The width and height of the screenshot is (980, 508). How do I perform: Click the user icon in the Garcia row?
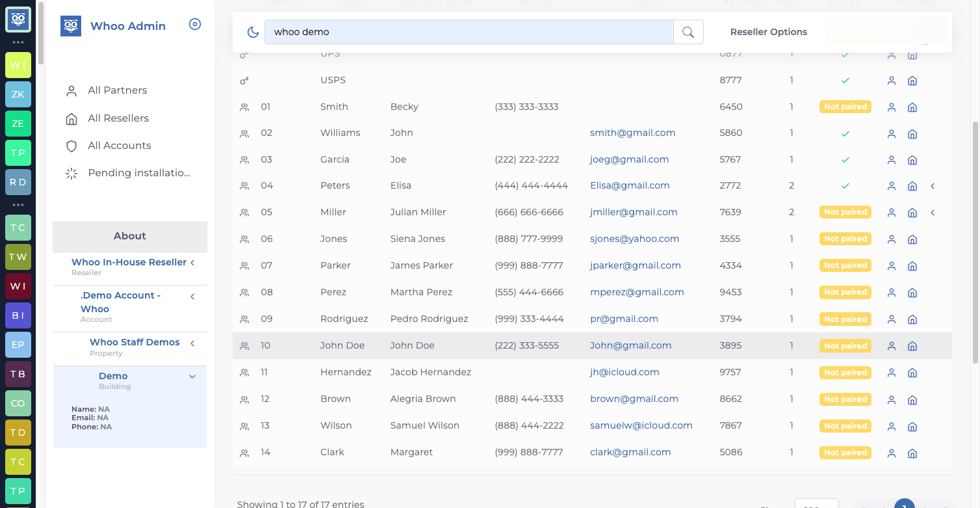(x=892, y=160)
